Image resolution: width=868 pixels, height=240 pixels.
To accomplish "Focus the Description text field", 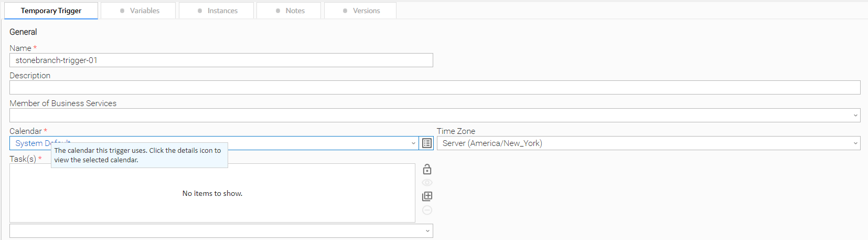I will (434, 88).
